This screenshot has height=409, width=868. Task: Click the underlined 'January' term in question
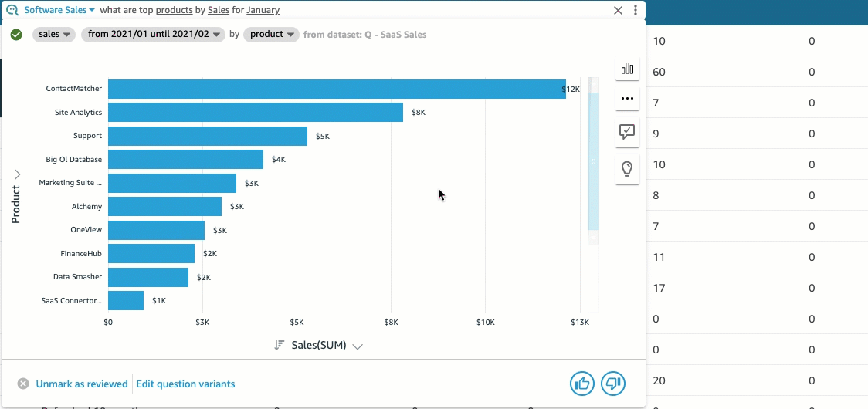coord(263,10)
